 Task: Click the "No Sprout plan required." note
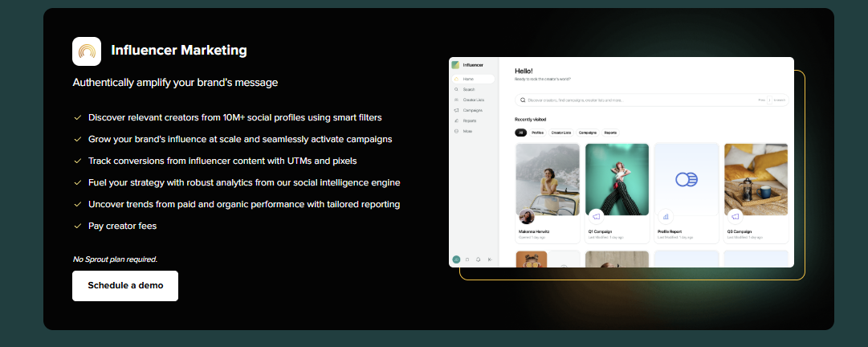coord(115,259)
